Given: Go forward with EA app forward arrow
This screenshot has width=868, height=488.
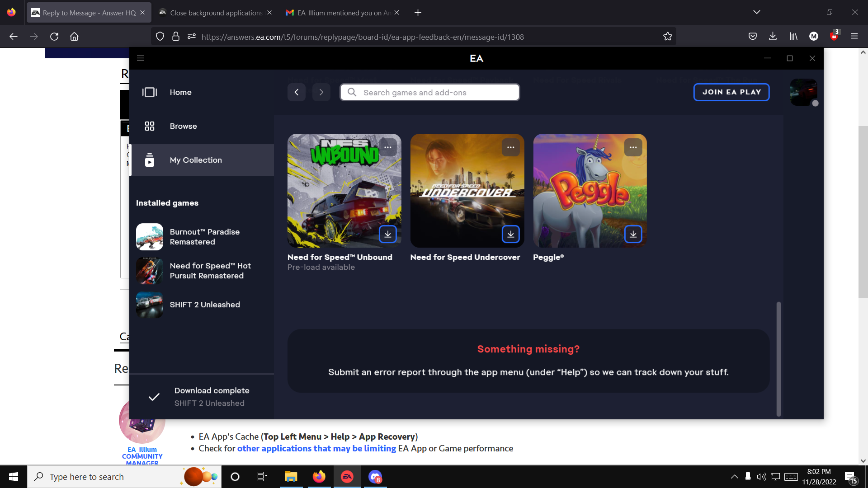Looking at the screenshot, I should click(x=321, y=92).
